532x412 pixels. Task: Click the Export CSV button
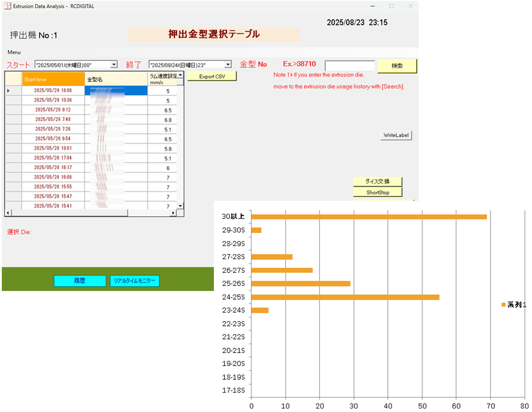coord(212,77)
